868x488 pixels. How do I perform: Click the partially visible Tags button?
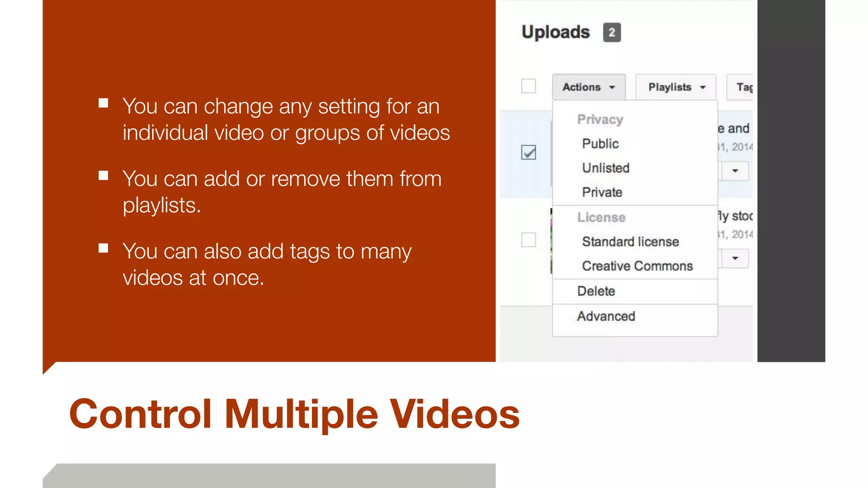click(740, 87)
